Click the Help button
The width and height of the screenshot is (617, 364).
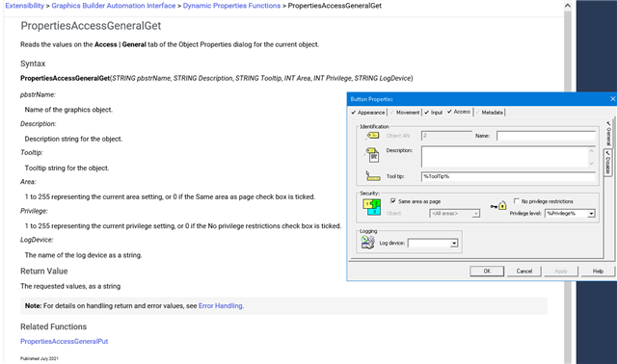pos(598,272)
